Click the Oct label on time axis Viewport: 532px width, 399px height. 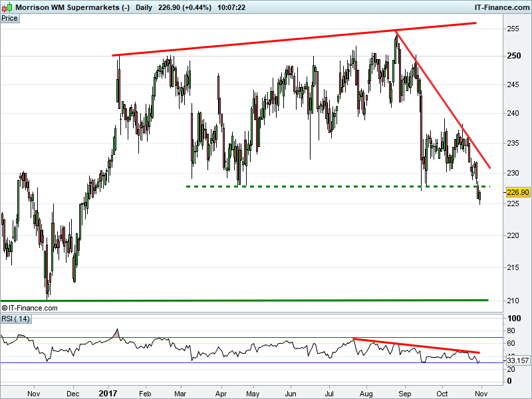click(442, 394)
